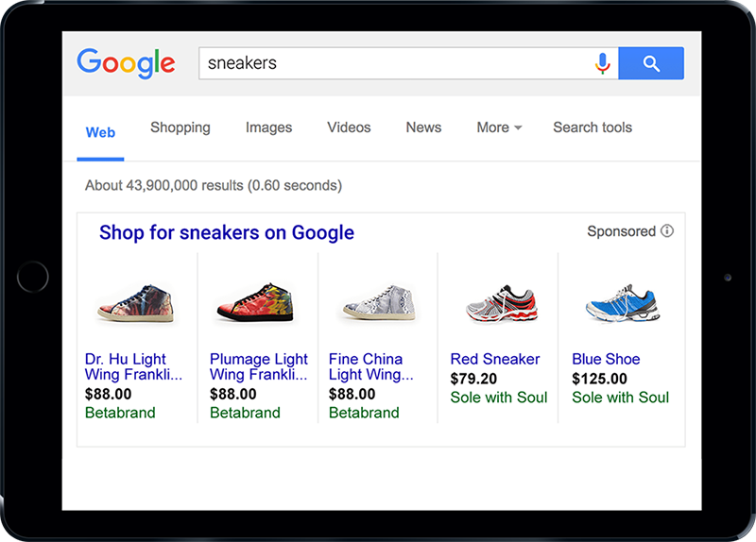Click the Google logo
Viewport: 756px width, 542px height.
click(126, 63)
